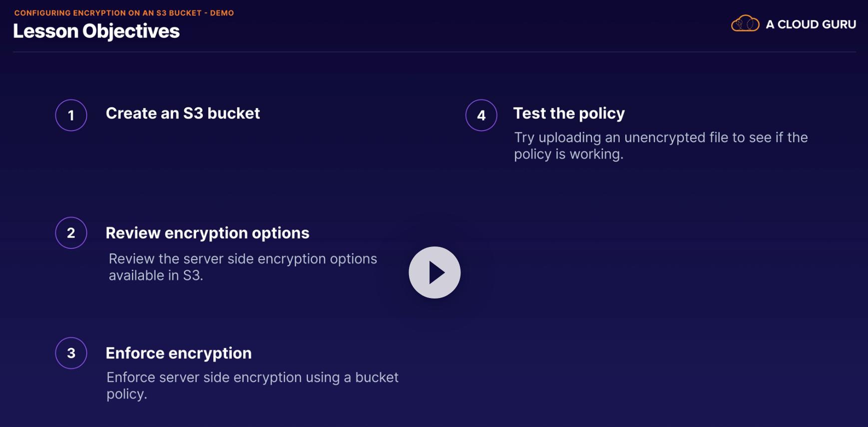Click the "Review the server side encryption options" line
Image resolution: width=868 pixels, height=427 pixels.
click(243, 259)
